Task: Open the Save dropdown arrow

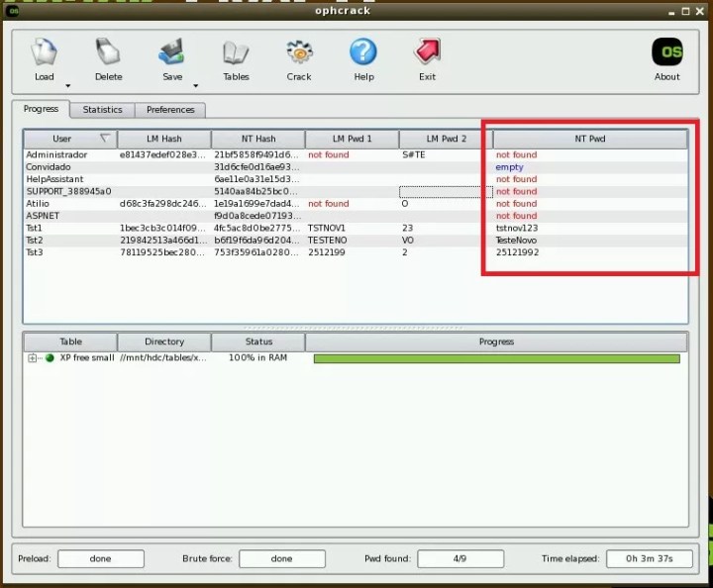Action: pyautogui.click(x=195, y=85)
